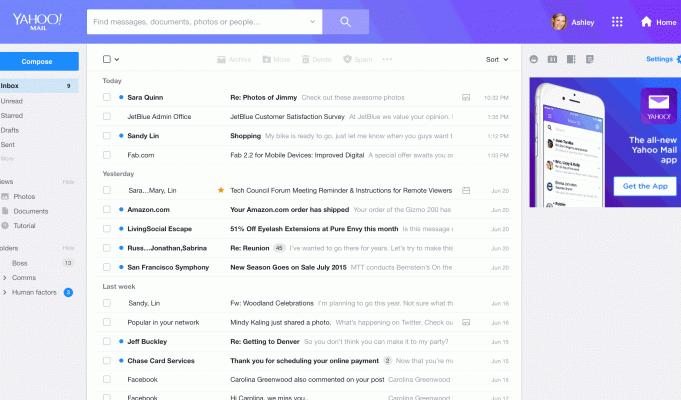This screenshot has width=681, height=400.
Task: Click the Compose button
Action: 39,61
